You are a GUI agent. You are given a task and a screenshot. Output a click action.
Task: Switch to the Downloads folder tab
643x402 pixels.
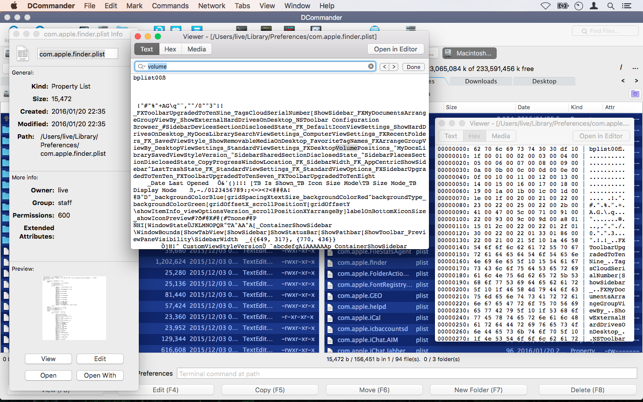tap(481, 81)
